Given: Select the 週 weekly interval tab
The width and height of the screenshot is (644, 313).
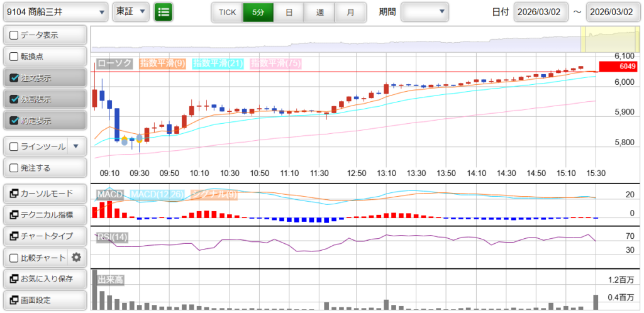Looking at the screenshot, I should point(319,12).
